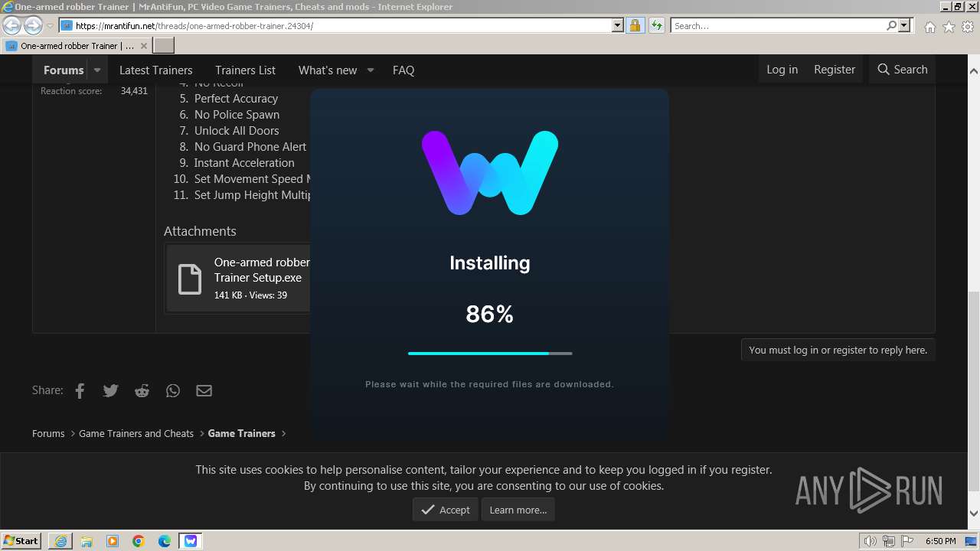Share the thread on Reddit
The image size is (980, 551).
142,390
